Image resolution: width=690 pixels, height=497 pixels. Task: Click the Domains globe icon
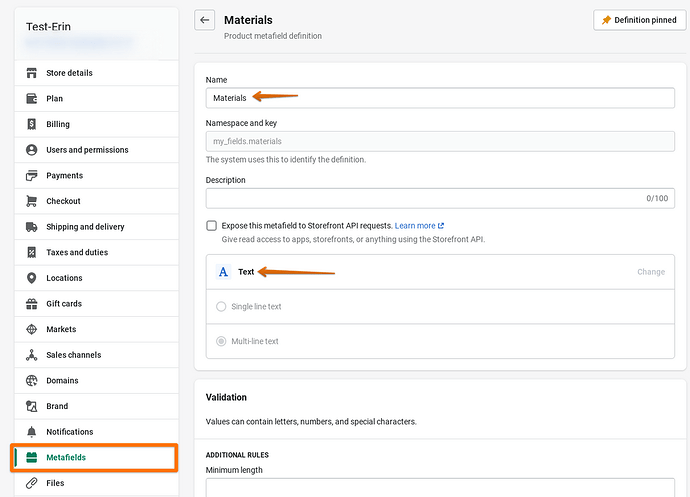click(x=32, y=381)
